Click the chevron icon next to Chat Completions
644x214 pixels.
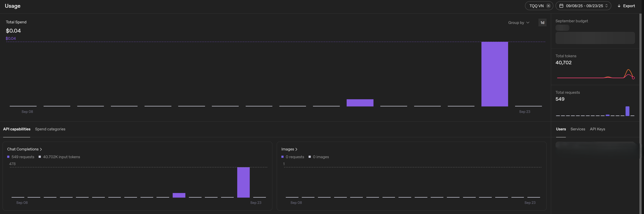41,149
